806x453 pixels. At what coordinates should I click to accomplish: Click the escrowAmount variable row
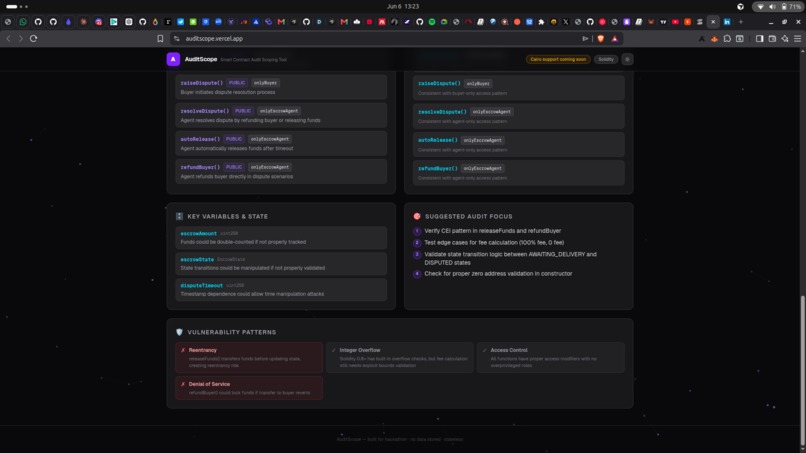(x=281, y=238)
